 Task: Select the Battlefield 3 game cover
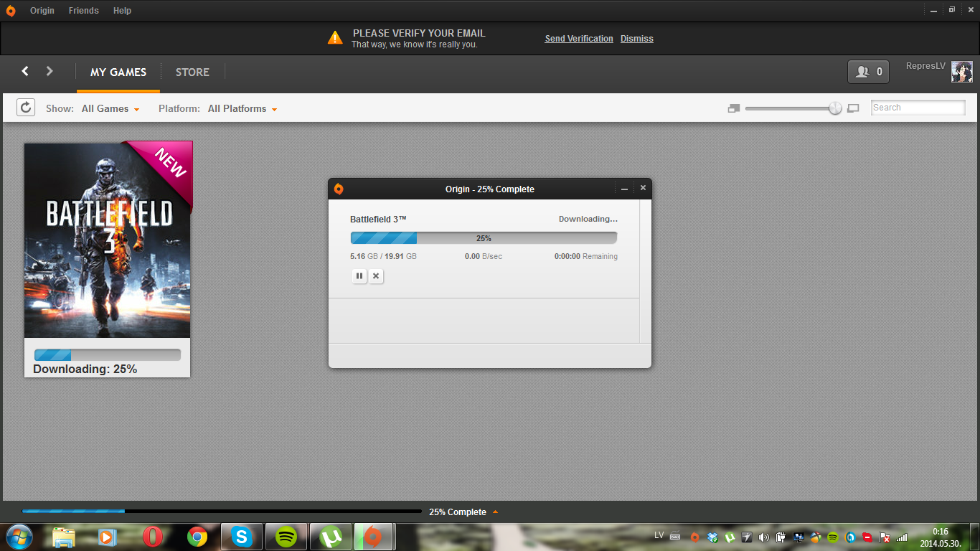108,240
